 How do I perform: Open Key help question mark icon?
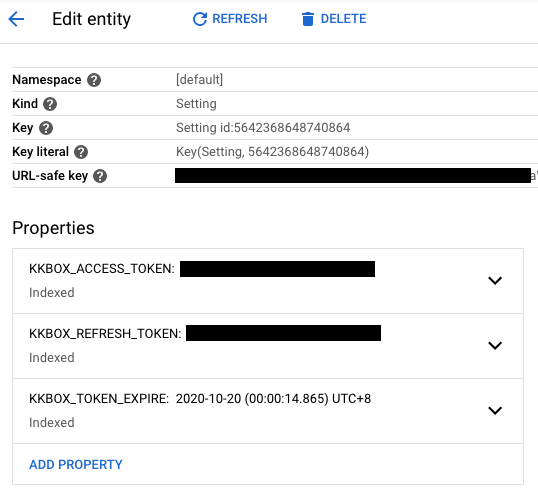click(46, 128)
